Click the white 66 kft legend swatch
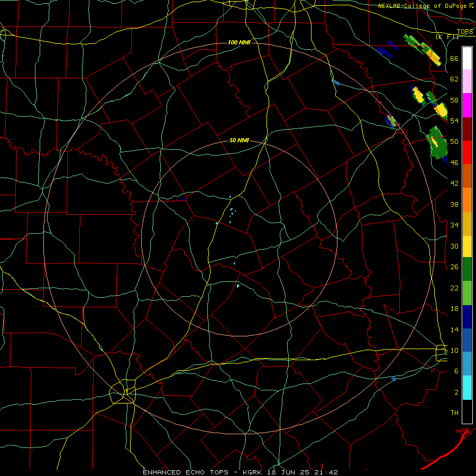This screenshot has width=476, height=476. (x=467, y=58)
